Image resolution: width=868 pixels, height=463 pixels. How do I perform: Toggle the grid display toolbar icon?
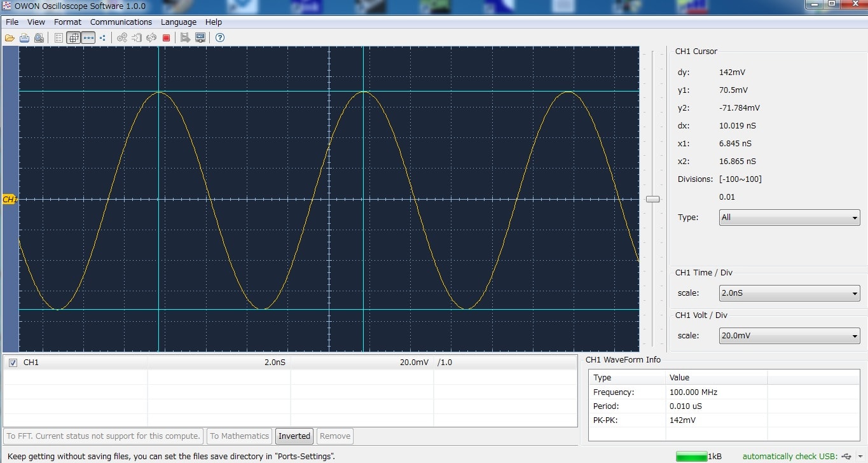(x=74, y=38)
